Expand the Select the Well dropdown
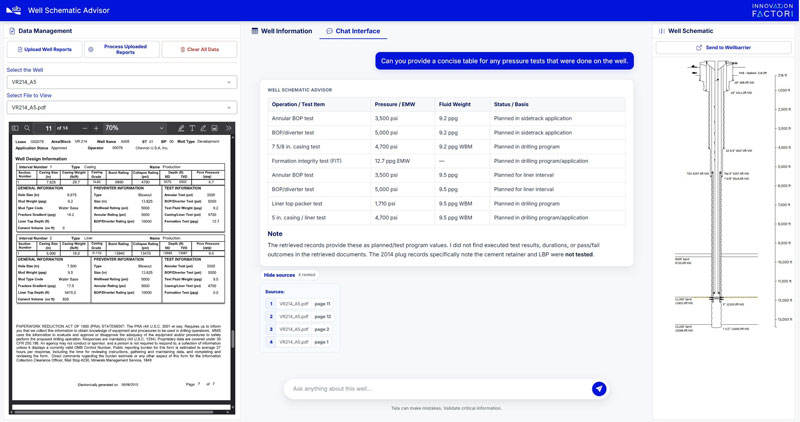 click(122, 82)
